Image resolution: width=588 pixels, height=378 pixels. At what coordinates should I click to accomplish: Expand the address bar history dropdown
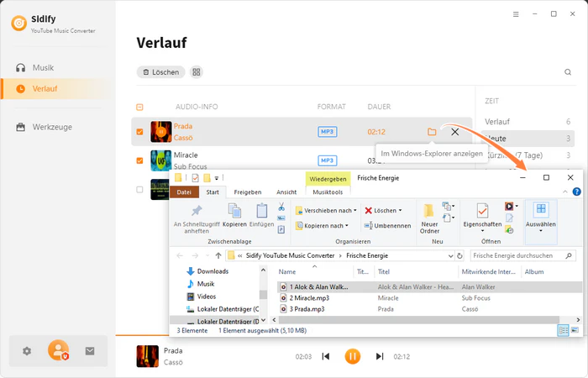tap(451, 255)
